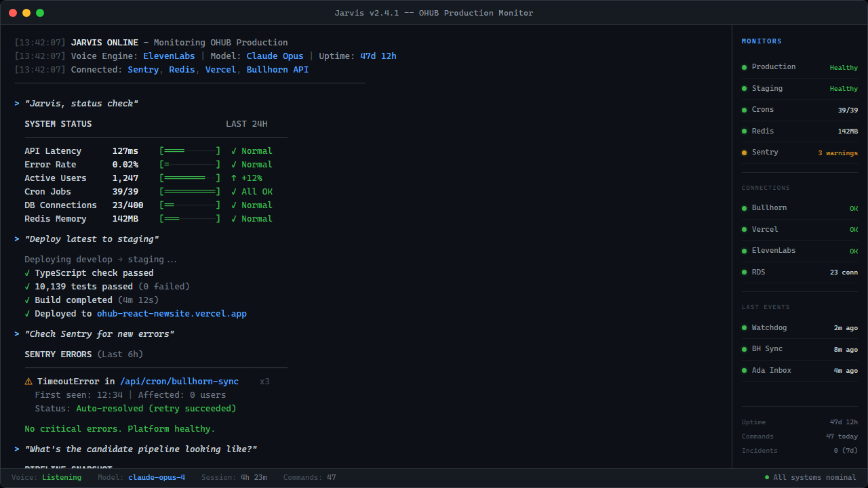Click the Redis connected service link

click(x=182, y=70)
